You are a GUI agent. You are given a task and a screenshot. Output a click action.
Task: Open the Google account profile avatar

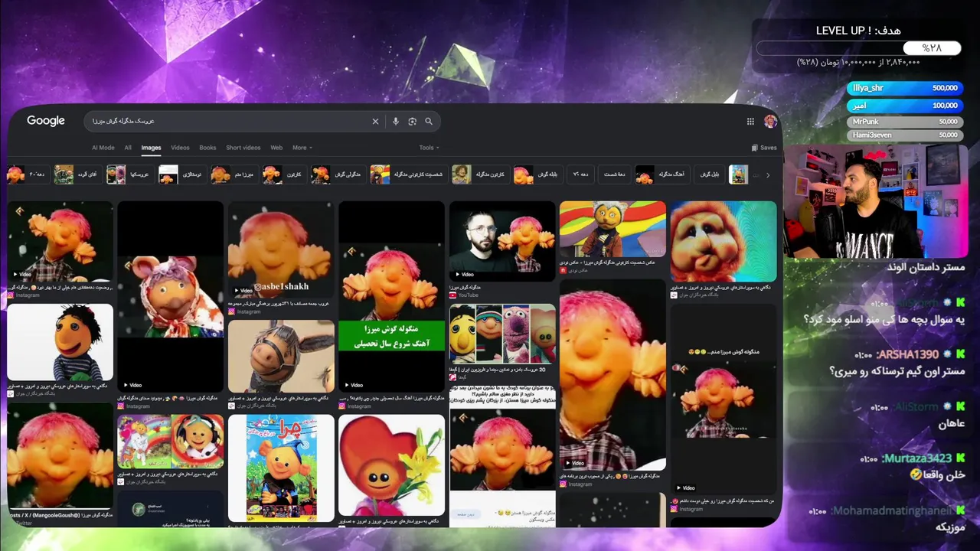pyautogui.click(x=770, y=121)
